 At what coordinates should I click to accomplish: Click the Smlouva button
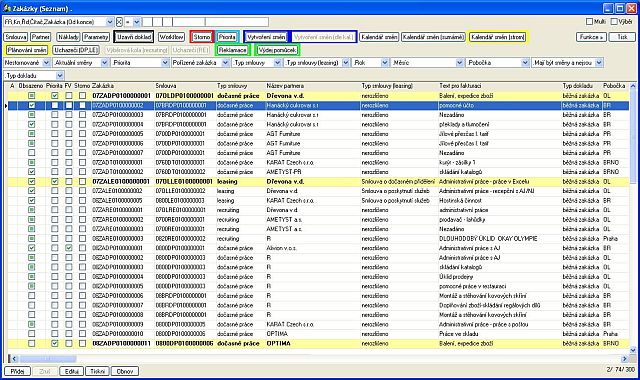pyautogui.click(x=16, y=37)
